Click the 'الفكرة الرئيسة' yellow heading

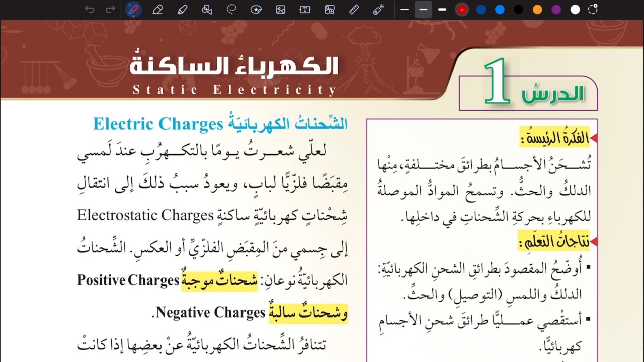pyautogui.click(x=554, y=137)
